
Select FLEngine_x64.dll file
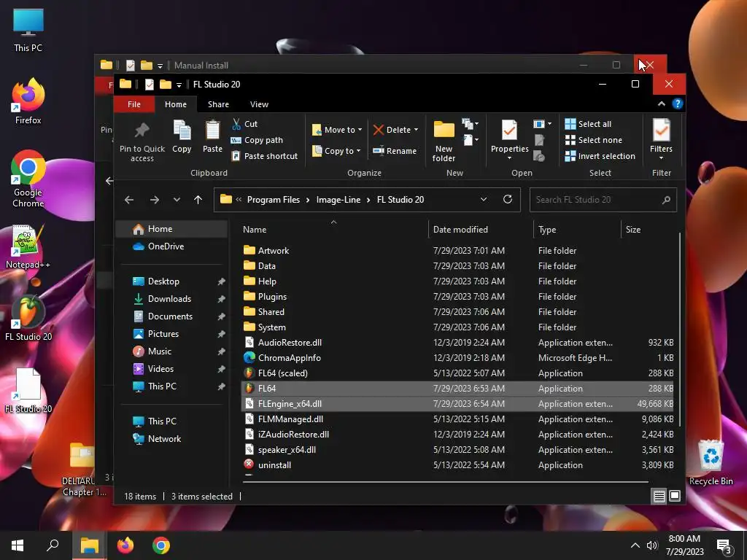pyautogui.click(x=457, y=403)
